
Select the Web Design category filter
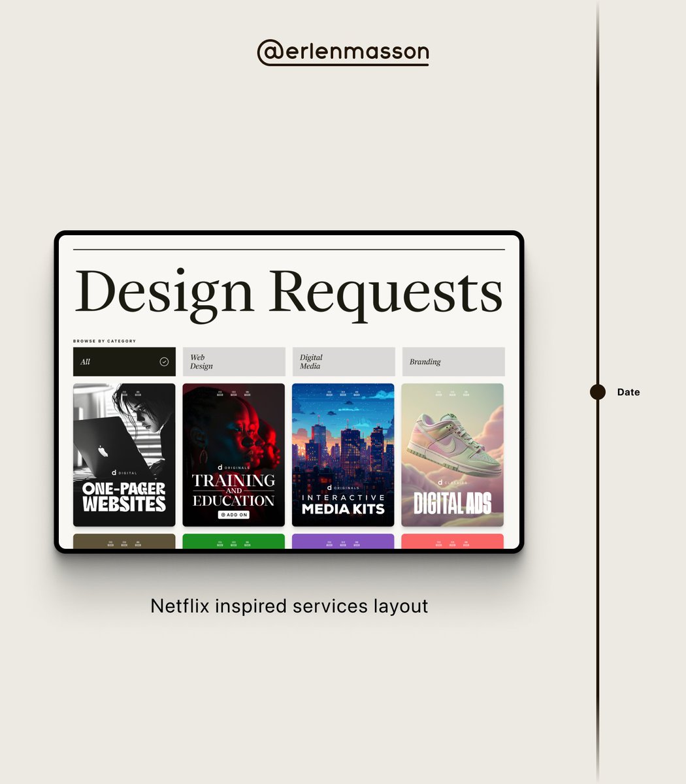point(234,361)
